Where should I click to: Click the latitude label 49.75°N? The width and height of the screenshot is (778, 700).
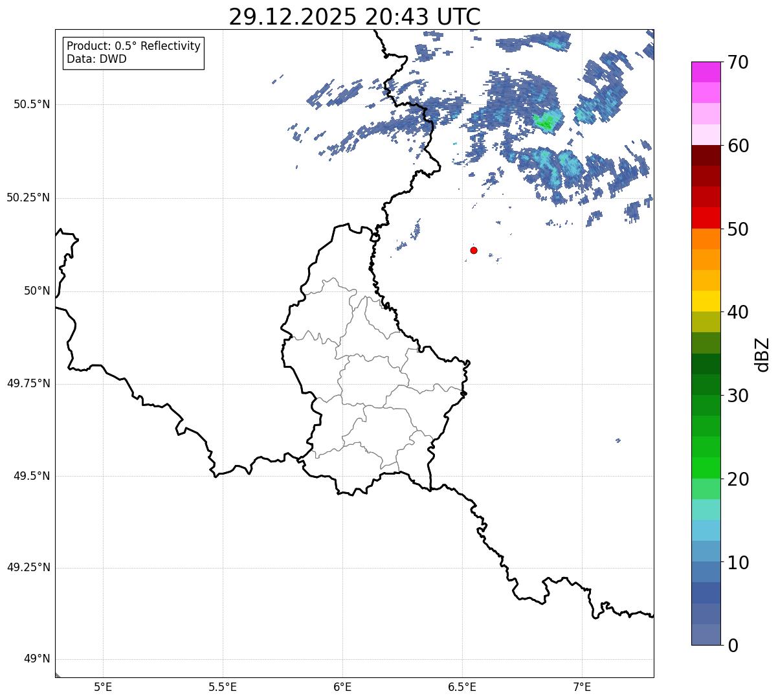[x=28, y=384]
